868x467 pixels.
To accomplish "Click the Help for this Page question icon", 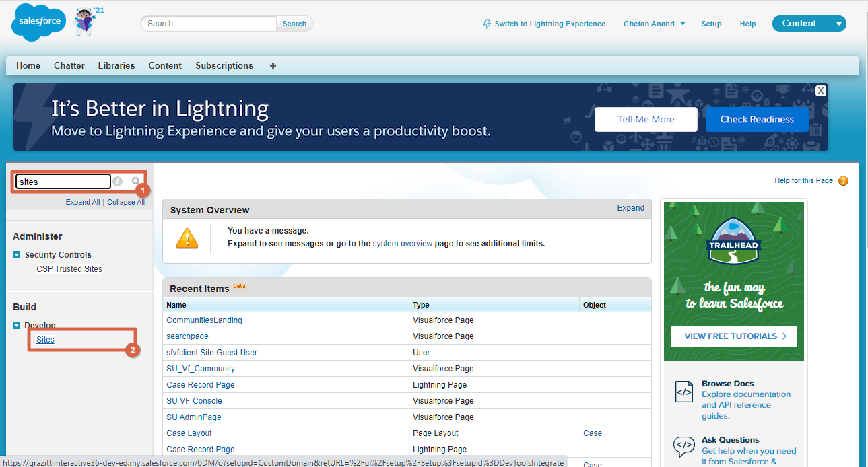I will 843,181.
